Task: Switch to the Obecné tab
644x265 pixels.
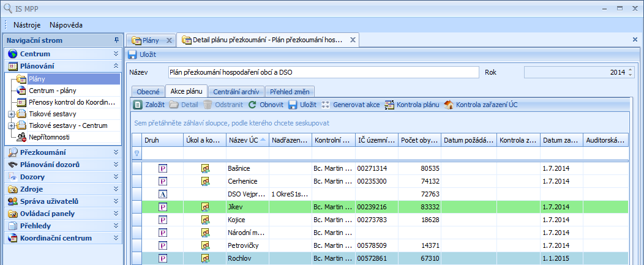Action: point(148,92)
